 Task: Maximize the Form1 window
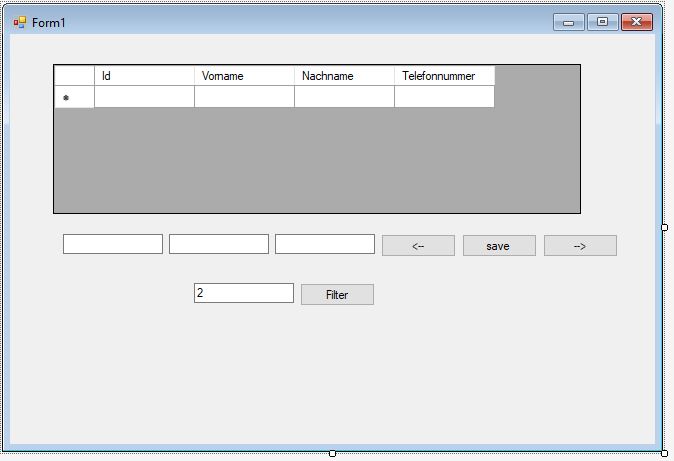click(603, 22)
